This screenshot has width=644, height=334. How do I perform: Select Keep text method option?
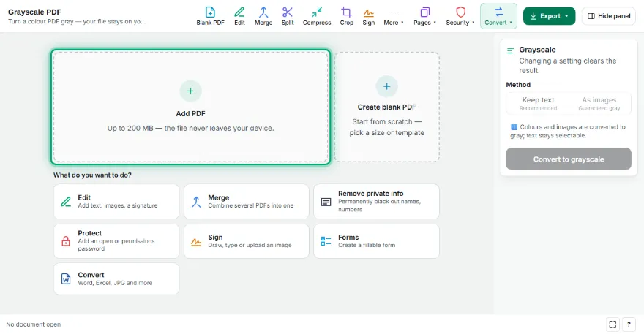coord(538,103)
